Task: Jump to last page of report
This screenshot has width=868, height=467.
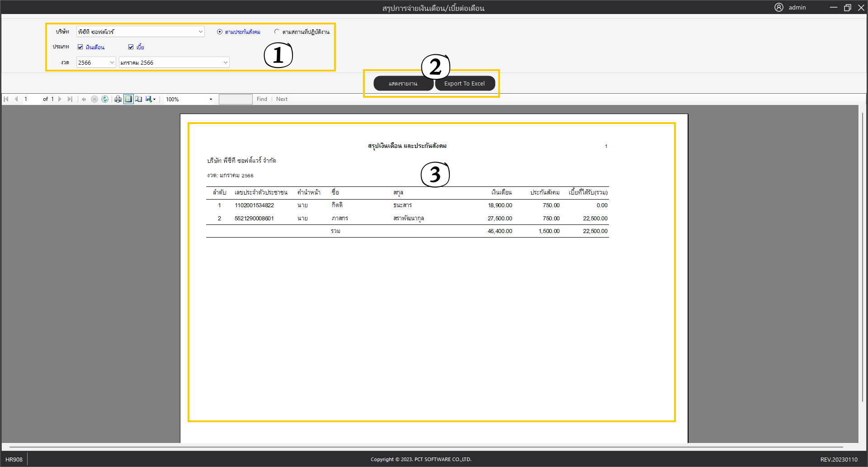Action: click(x=70, y=99)
